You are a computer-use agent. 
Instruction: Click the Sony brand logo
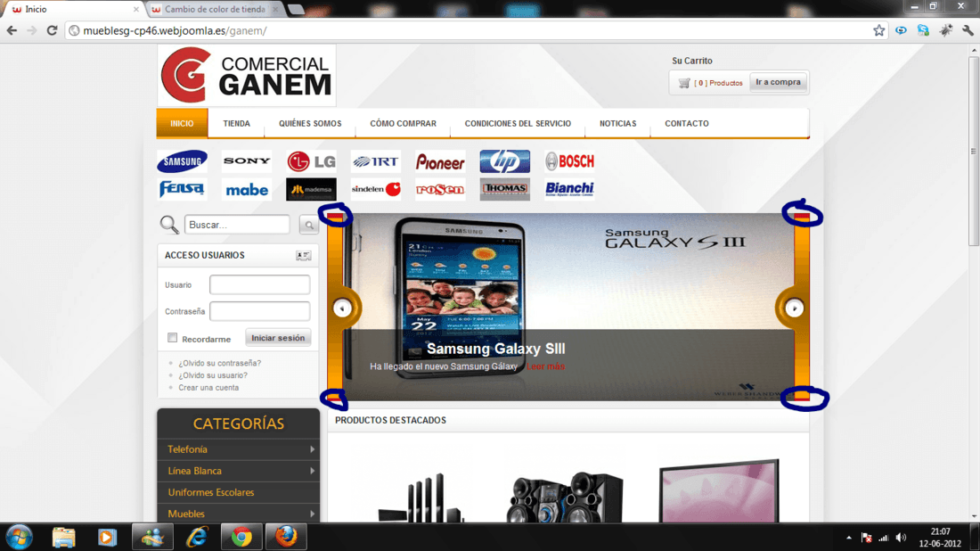247,161
